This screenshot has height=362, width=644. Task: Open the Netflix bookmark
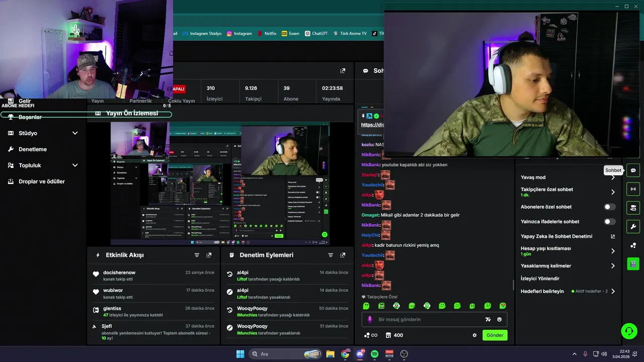(267, 34)
